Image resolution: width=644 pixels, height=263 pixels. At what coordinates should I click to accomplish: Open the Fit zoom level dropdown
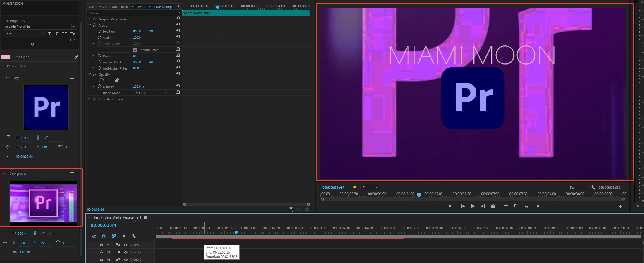(370, 188)
